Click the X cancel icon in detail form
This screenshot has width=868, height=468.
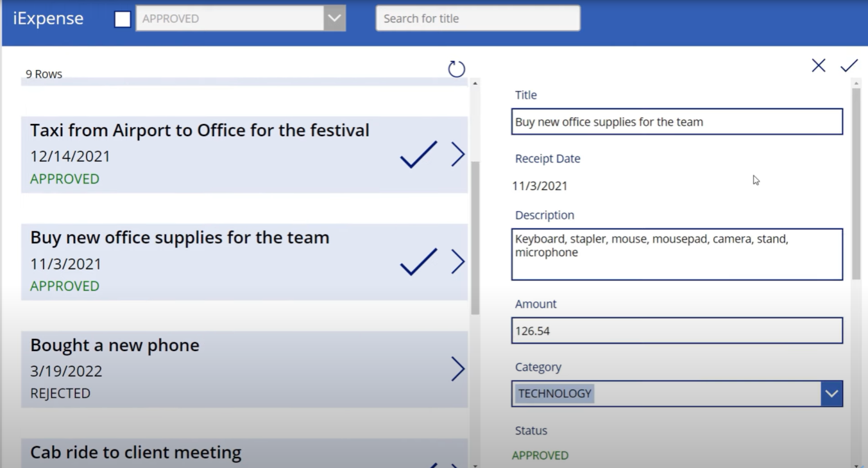click(818, 65)
